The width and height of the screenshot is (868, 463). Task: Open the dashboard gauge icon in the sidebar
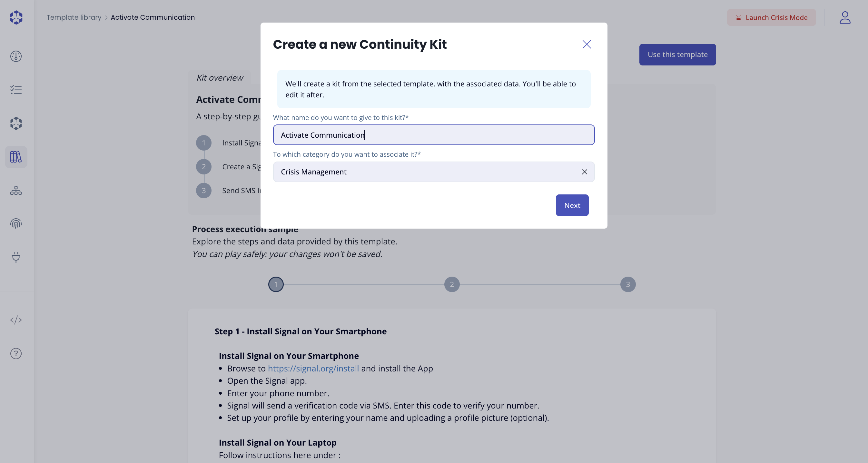16,56
